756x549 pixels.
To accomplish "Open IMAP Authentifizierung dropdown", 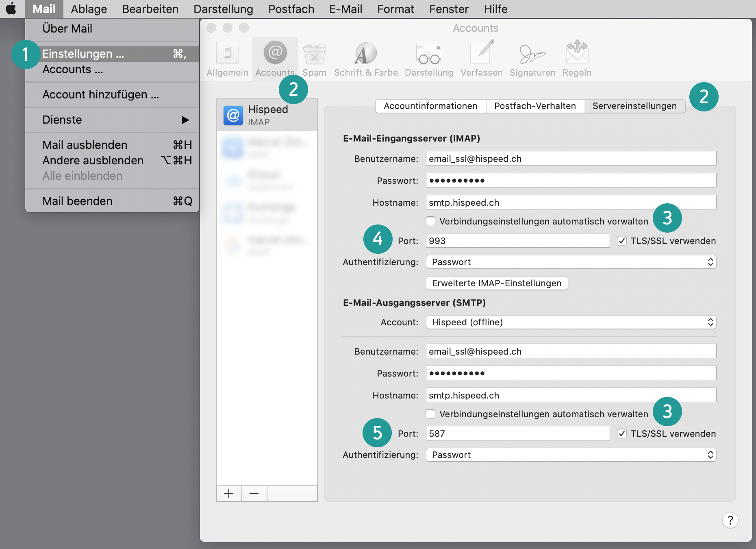I will 571,262.
